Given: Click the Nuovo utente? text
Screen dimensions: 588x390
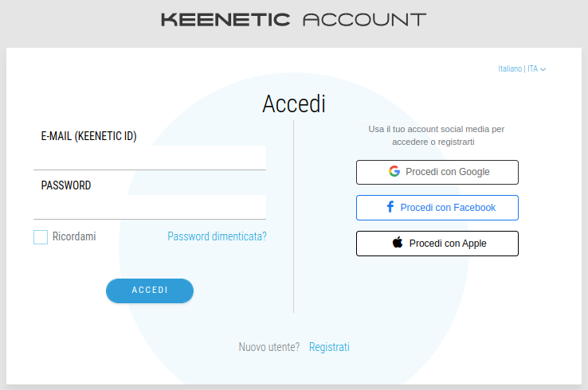Looking at the screenshot, I should 269,347.
